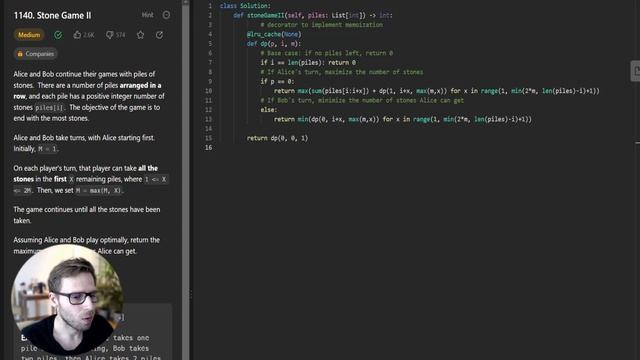The height and width of the screenshot is (360, 640).
Task: Click the share icon beside the star
Action: pos(160,35)
